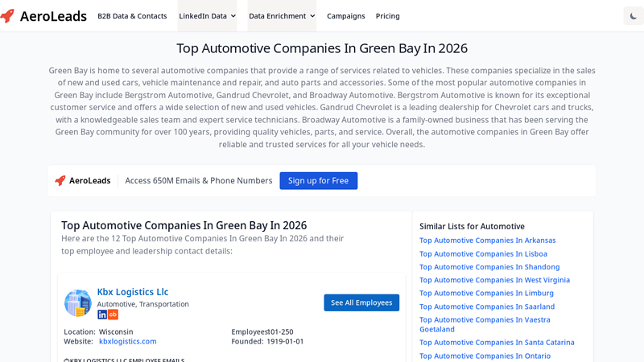
Task: Click the AeroLeads rocket logo icon in header
Action: pyautogui.click(x=7, y=16)
